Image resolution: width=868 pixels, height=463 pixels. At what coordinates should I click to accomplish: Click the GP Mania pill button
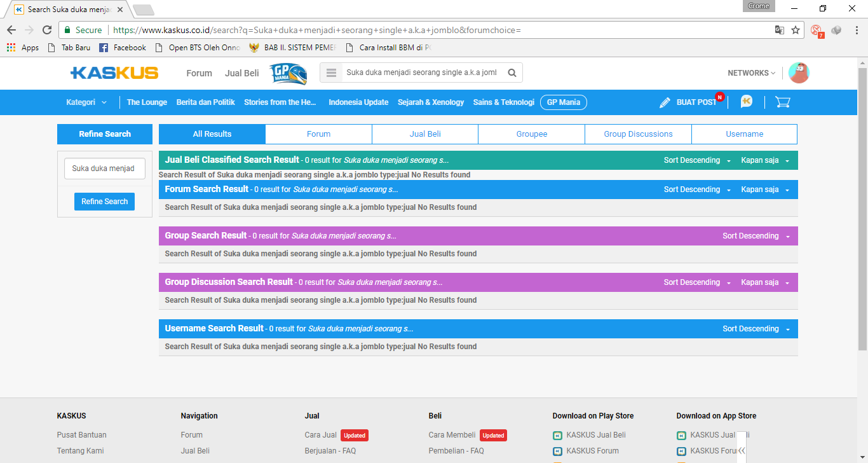coord(564,102)
